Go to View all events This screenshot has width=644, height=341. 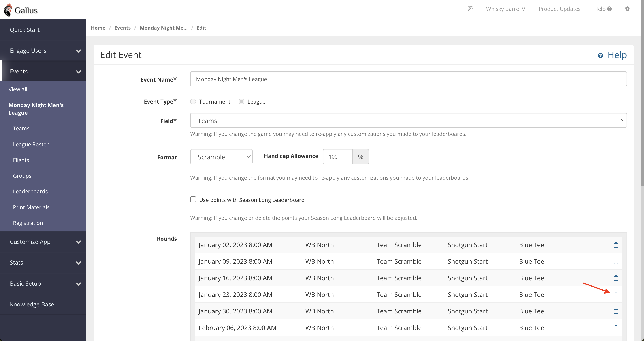click(x=18, y=89)
